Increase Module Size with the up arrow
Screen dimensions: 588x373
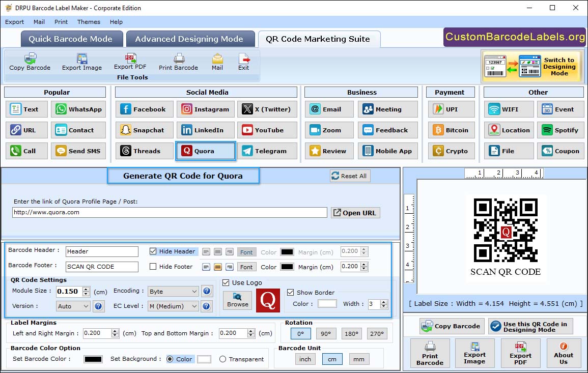[86, 289]
